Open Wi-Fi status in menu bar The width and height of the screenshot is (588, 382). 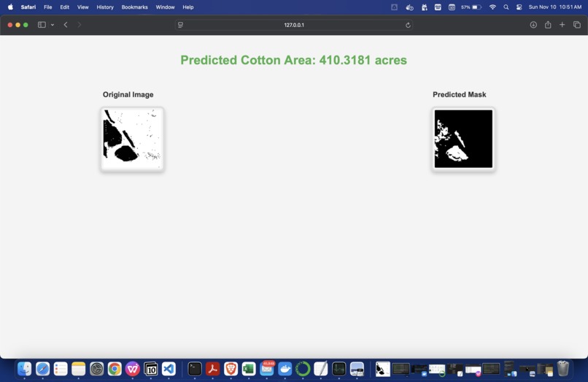[492, 7]
